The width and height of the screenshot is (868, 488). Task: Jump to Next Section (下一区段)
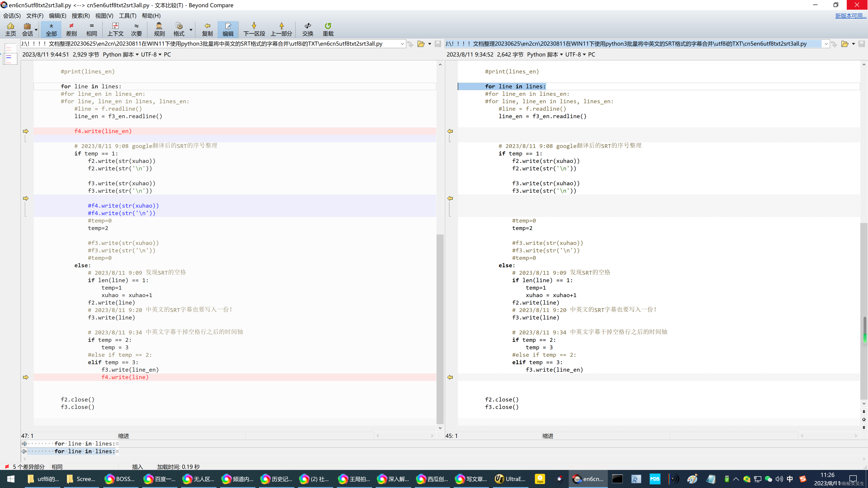point(254,29)
